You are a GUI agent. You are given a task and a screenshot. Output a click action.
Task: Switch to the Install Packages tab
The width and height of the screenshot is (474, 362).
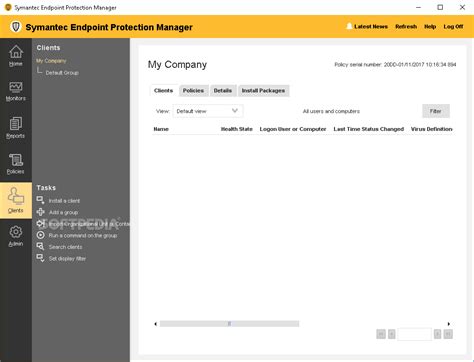[263, 90]
